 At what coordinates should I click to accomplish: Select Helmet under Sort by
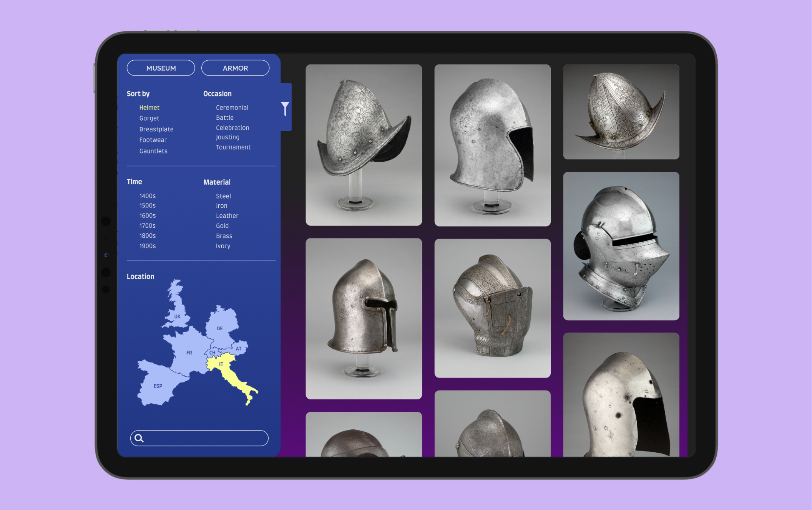149,108
